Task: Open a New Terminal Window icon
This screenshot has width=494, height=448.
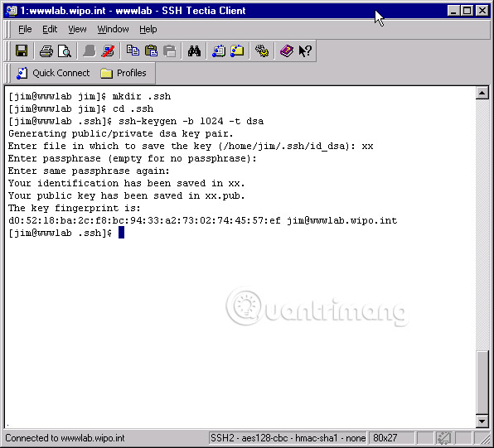Action: (x=219, y=51)
